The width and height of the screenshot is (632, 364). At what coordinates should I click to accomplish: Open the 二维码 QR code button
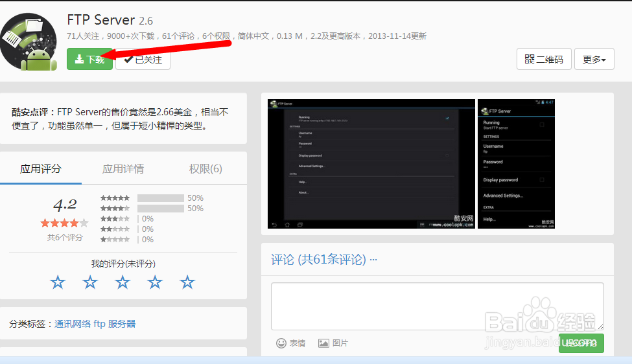tap(544, 59)
